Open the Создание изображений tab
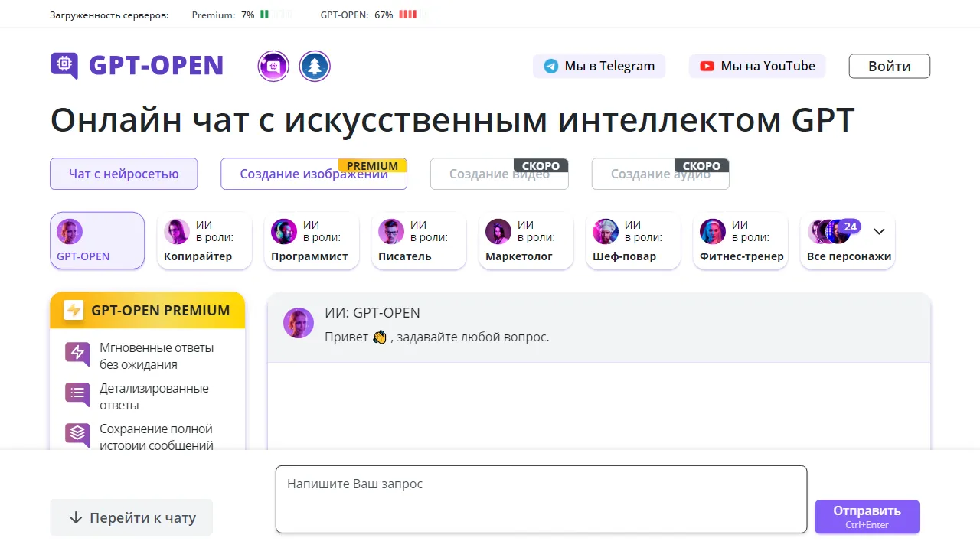The width and height of the screenshot is (980, 551). [x=314, y=174]
